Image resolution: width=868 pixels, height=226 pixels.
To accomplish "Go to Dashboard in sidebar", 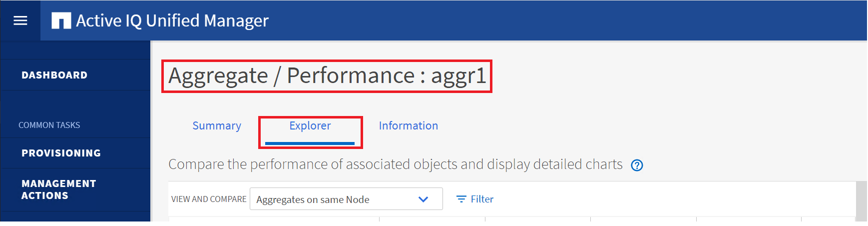I will pos(54,75).
